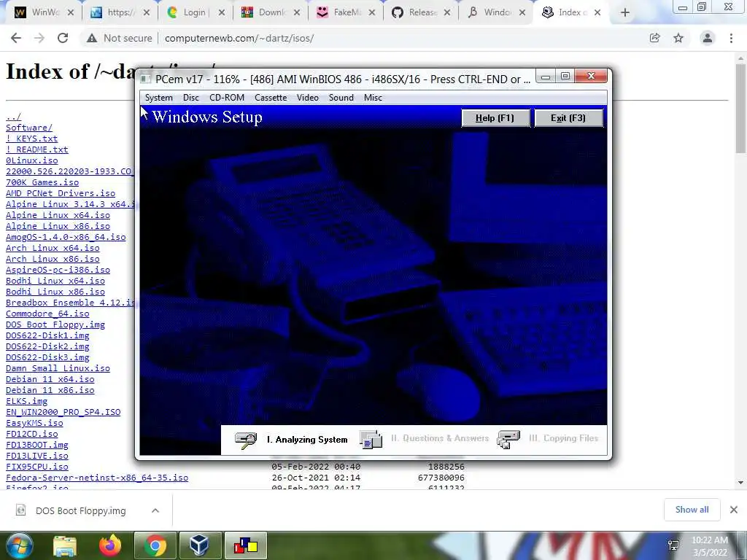Open the ! README.txt link
Screen dimensions: 747x560
(36, 149)
